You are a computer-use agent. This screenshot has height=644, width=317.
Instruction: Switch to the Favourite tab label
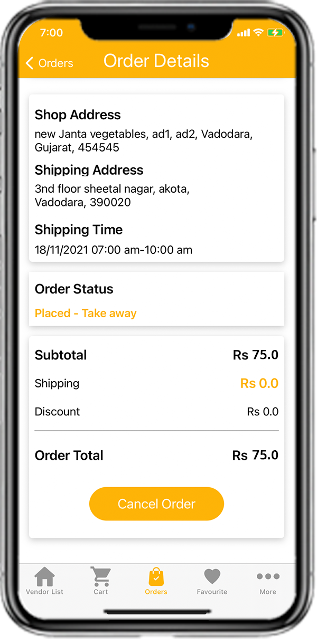point(212,592)
